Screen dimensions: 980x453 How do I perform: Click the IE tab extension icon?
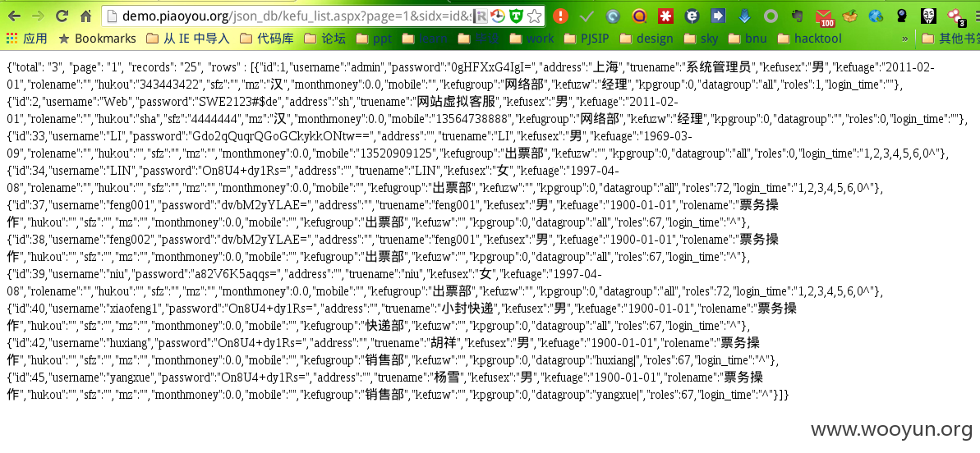(x=692, y=16)
